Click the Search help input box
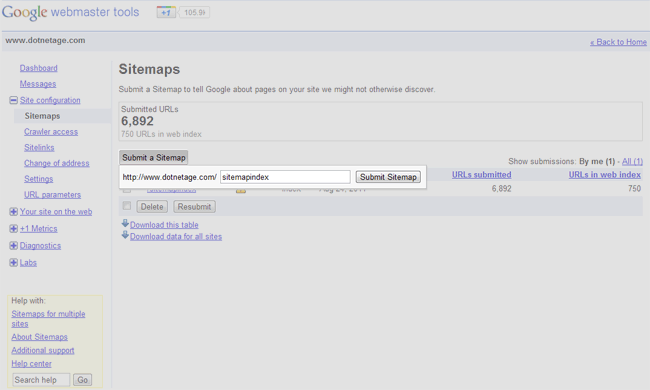The image size is (650, 390). [41, 380]
